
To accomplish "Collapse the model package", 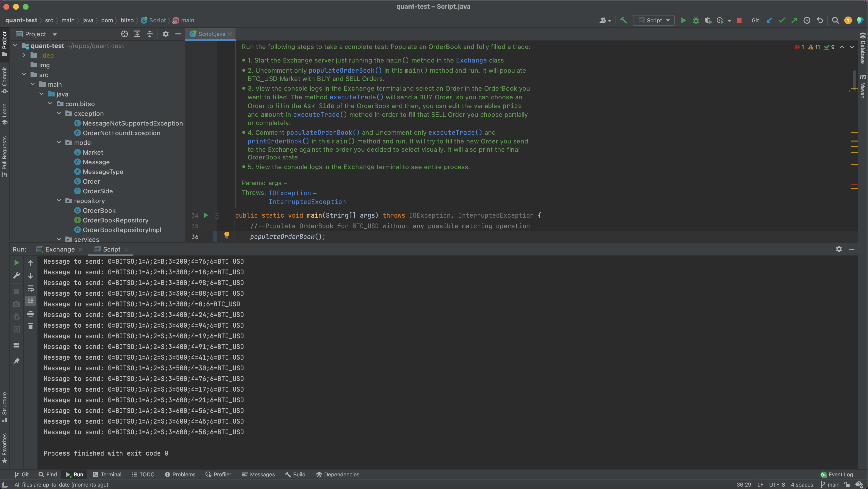I will 59,142.
